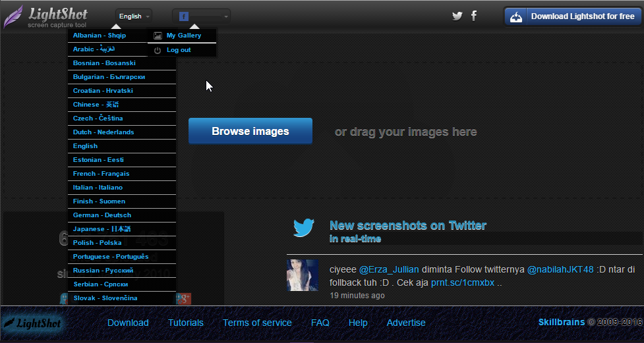Toggle the Facebook account dropdown

click(201, 16)
